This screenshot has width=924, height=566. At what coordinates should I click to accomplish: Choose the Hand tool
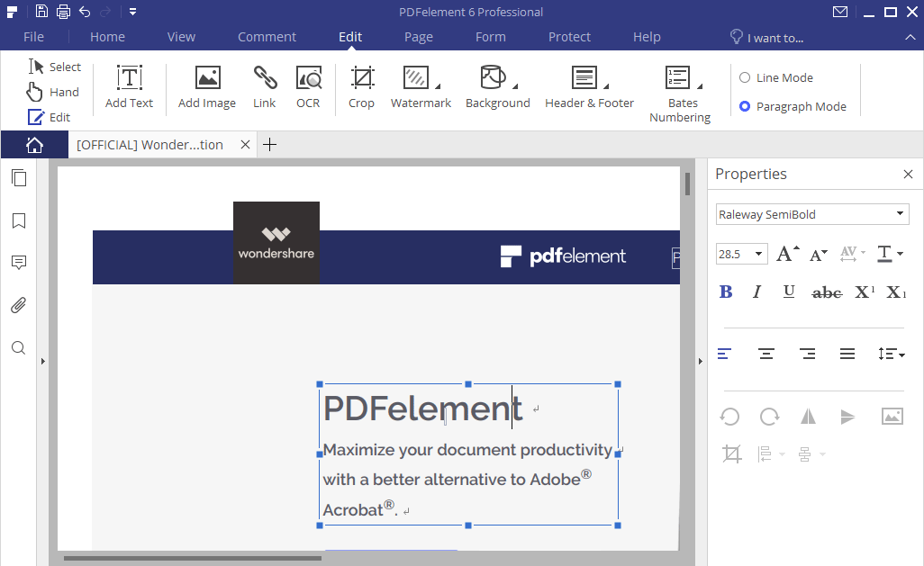(x=52, y=92)
